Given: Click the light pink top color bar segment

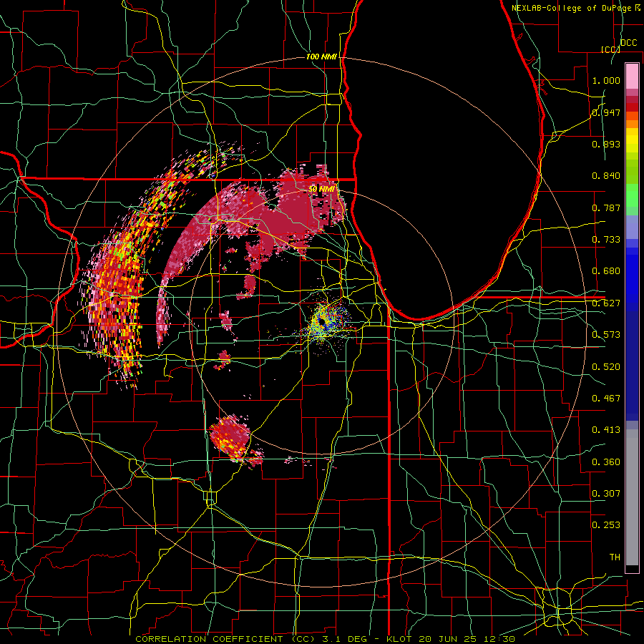Looking at the screenshot, I should (x=632, y=77).
